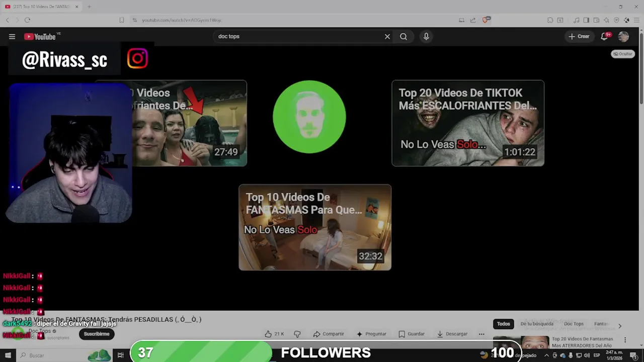Select the Todos filter chip
644x362 pixels.
click(x=504, y=324)
